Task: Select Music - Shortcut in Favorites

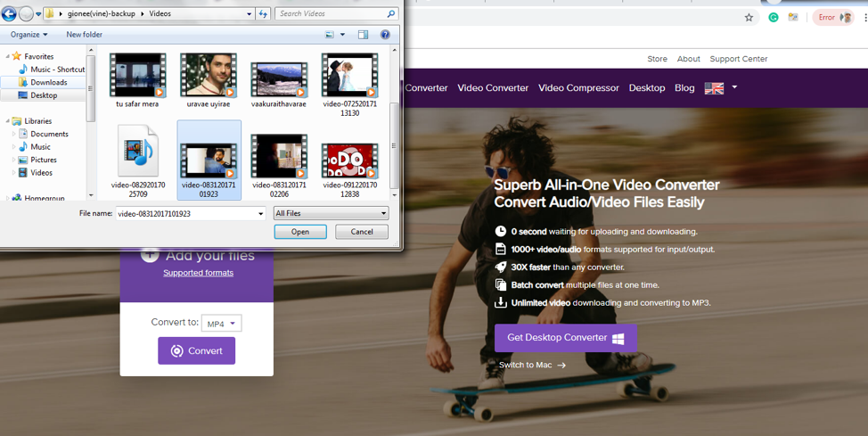Action: tap(52, 70)
